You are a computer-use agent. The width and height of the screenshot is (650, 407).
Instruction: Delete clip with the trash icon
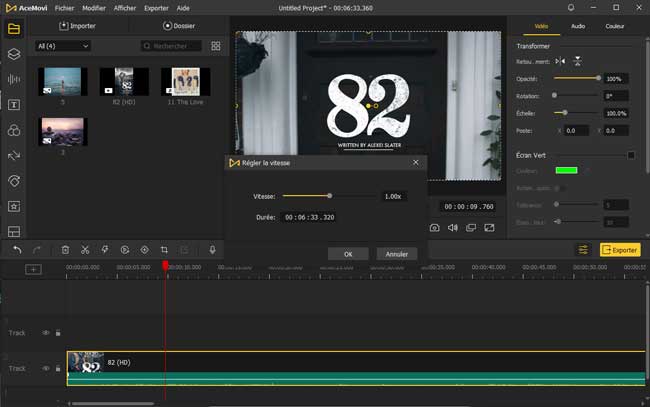pyautogui.click(x=65, y=249)
